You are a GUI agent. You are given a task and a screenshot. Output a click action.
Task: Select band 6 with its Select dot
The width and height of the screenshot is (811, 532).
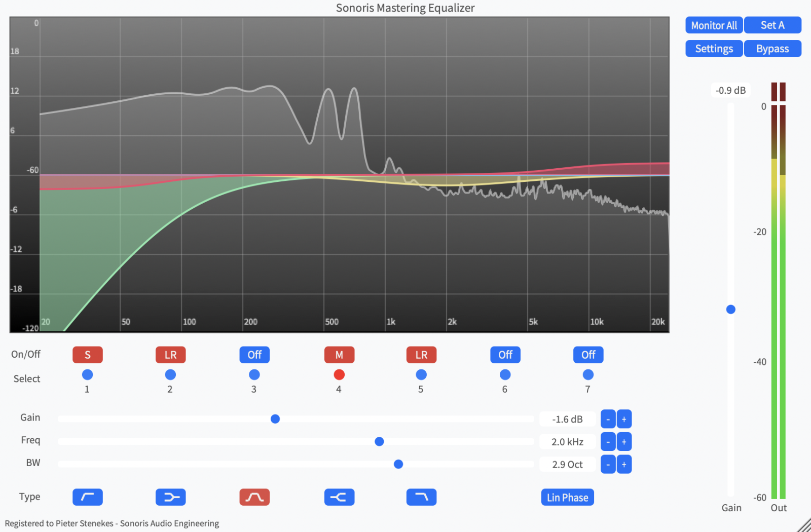505,375
